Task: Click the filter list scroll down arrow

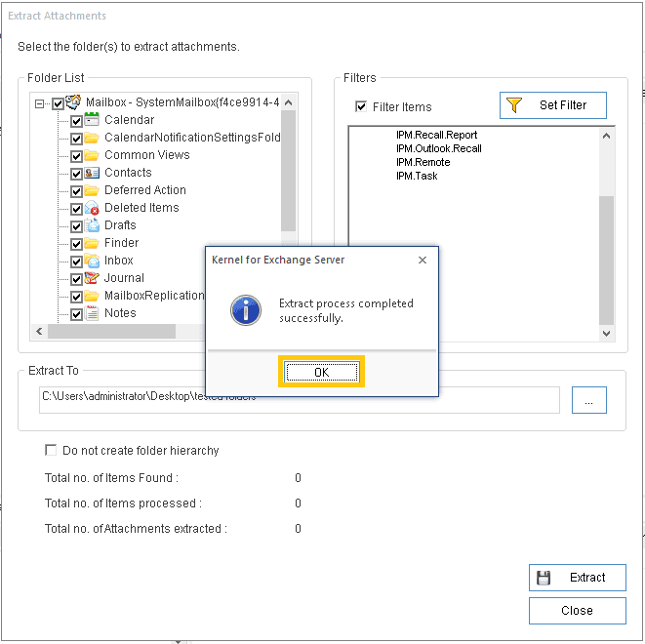Action: click(606, 334)
